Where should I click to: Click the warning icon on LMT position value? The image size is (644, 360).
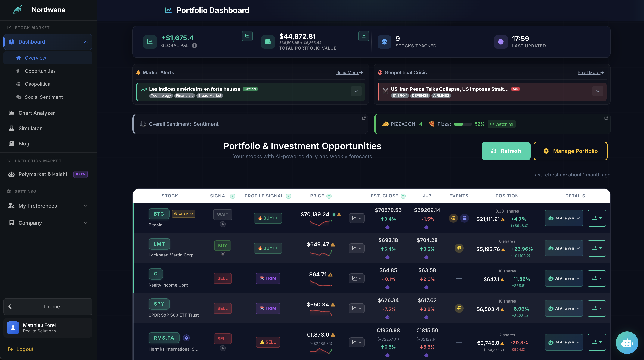[x=503, y=250]
